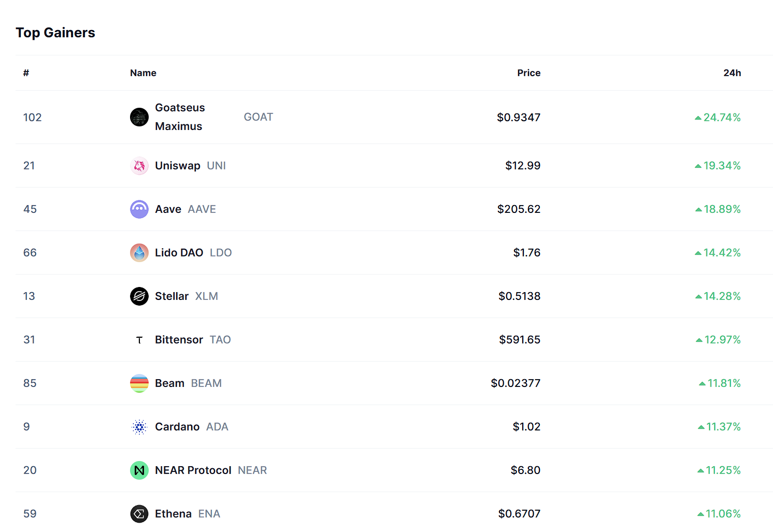Sort by the # rank column header

pos(26,73)
